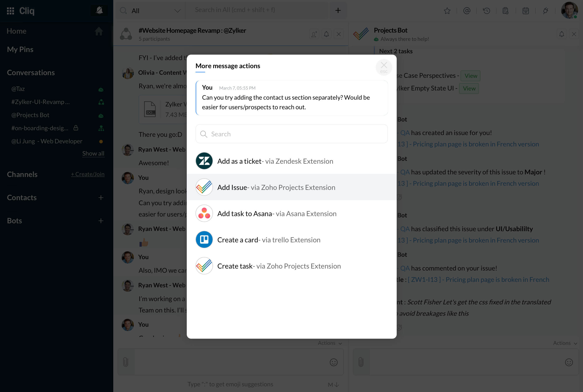Click Show all conversations link
Image resolution: width=583 pixels, height=392 pixels.
[x=93, y=153]
